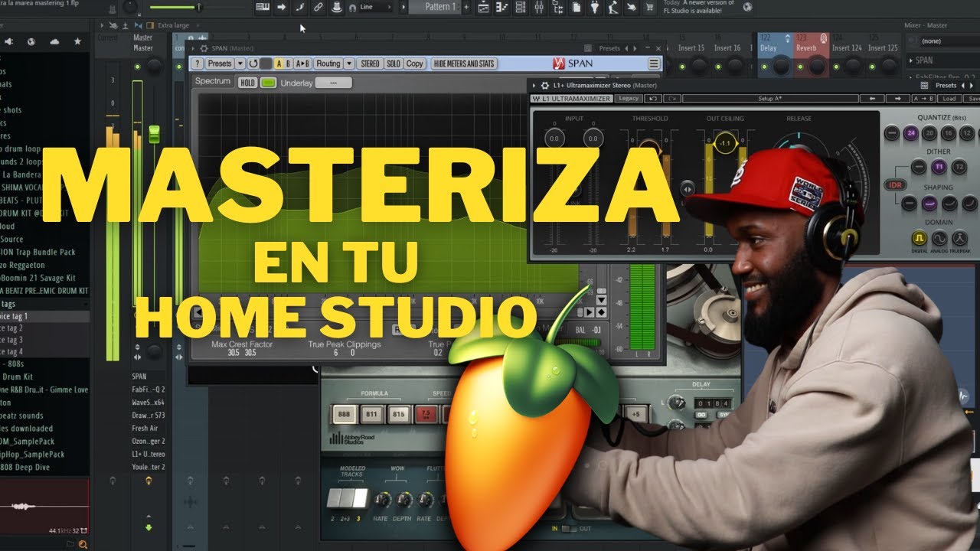Open SPAN hamburger menu icon
This screenshot has width=980, height=551.
(x=654, y=64)
